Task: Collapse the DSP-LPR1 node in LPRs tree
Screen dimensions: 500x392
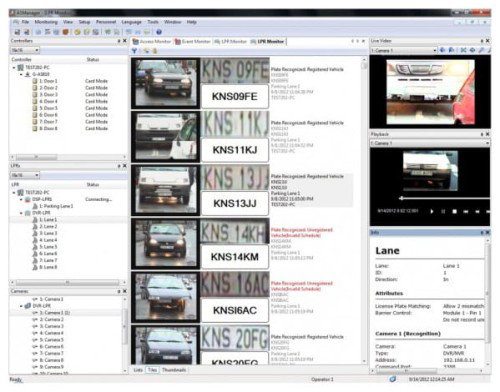Action: point(21,199)
